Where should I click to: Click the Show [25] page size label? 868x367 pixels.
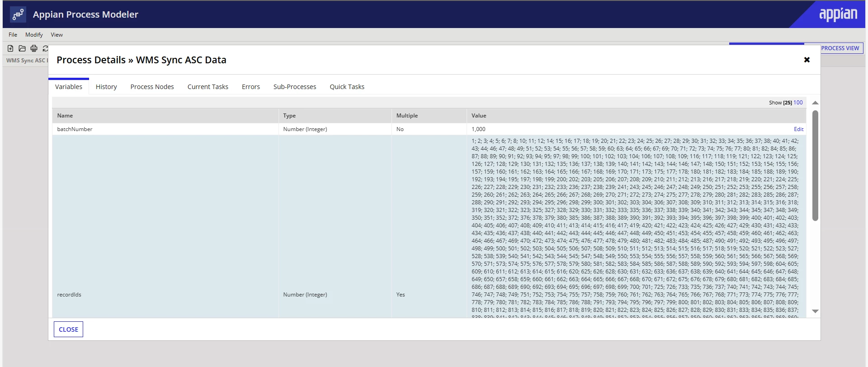click(780, 103)
